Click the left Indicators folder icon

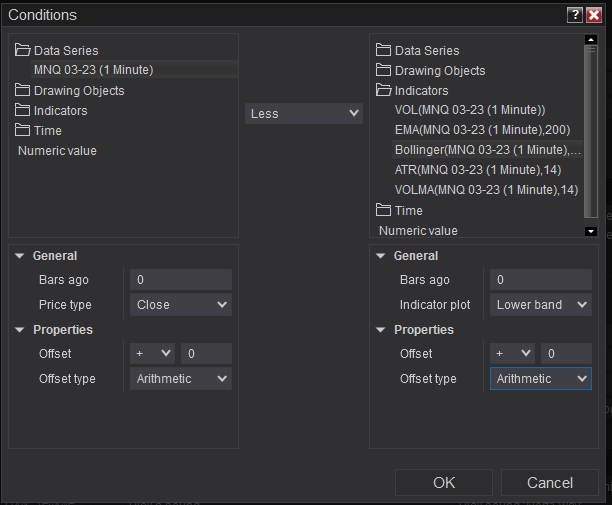point(23,110)
